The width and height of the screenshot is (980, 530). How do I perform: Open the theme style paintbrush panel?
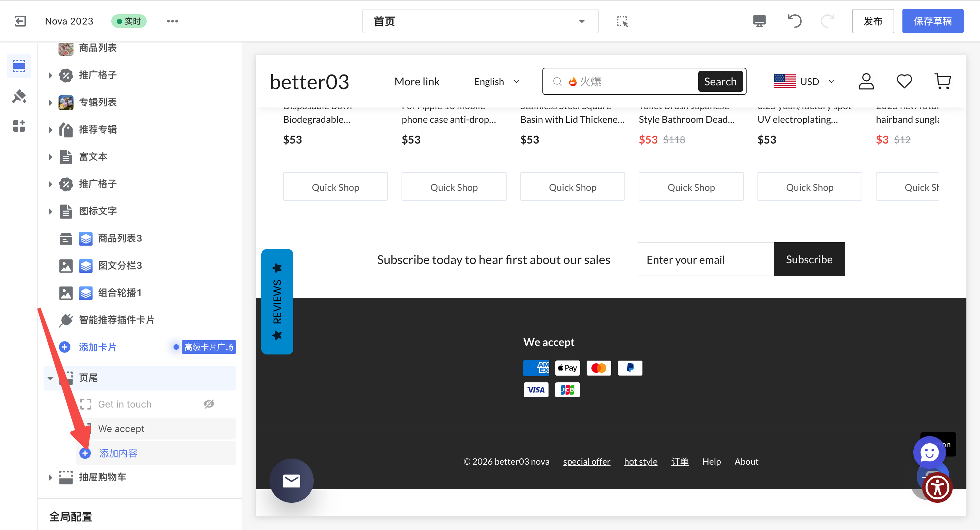[19, 96]
